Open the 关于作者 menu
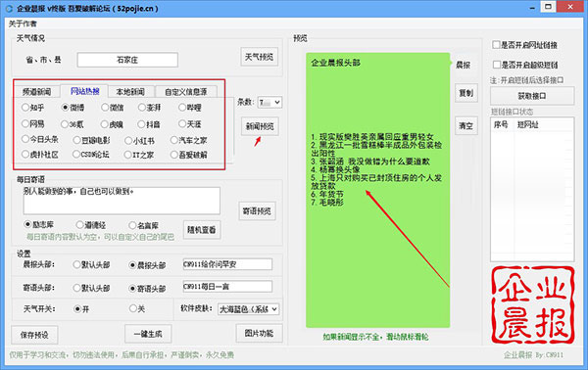 coord(23,23)
